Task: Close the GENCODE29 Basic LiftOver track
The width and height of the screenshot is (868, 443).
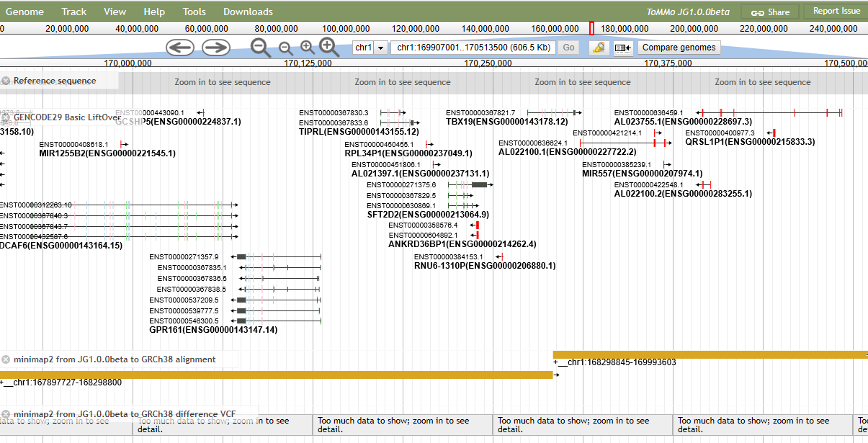Action: pyautogui.click(x=6, y=117)
